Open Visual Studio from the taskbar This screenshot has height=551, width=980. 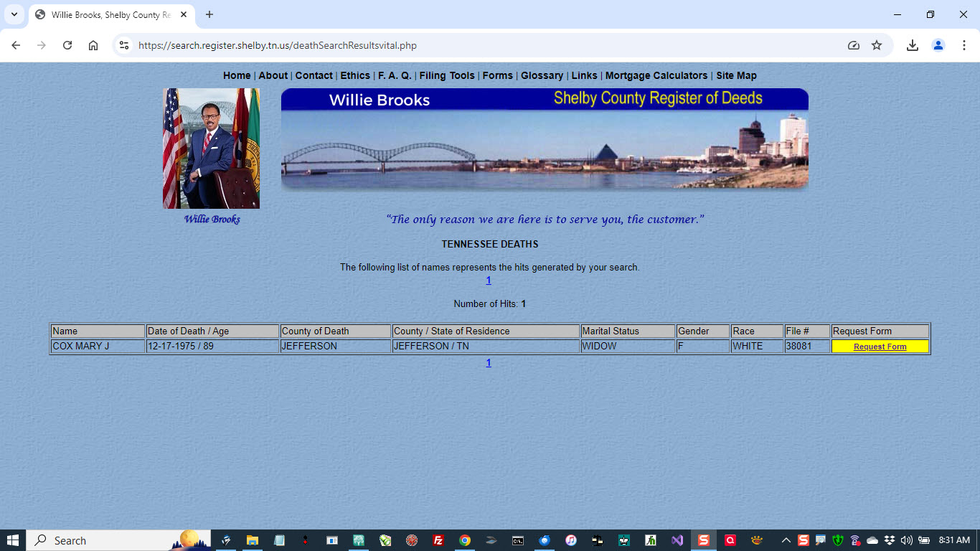677,540
